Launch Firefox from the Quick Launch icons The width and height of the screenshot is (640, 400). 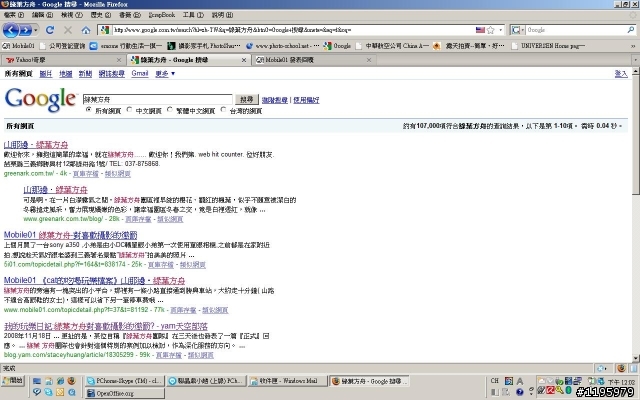point(71,381)
